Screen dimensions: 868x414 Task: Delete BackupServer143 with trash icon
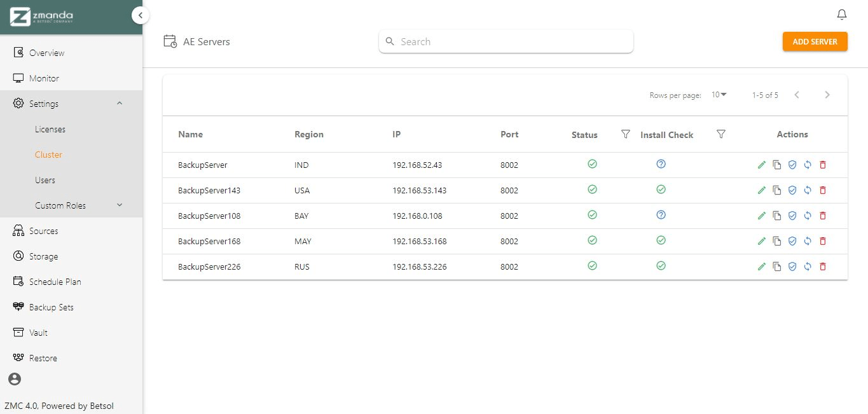(823, 190)
